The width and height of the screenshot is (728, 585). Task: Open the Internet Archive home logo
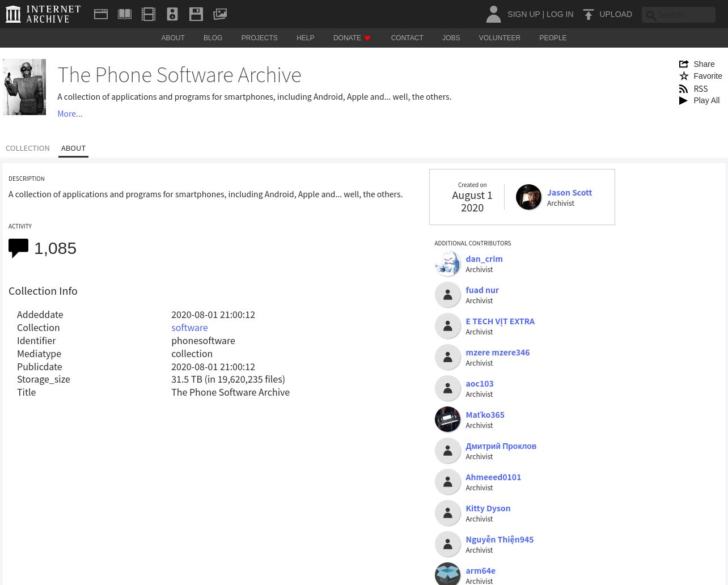(43, 14)
